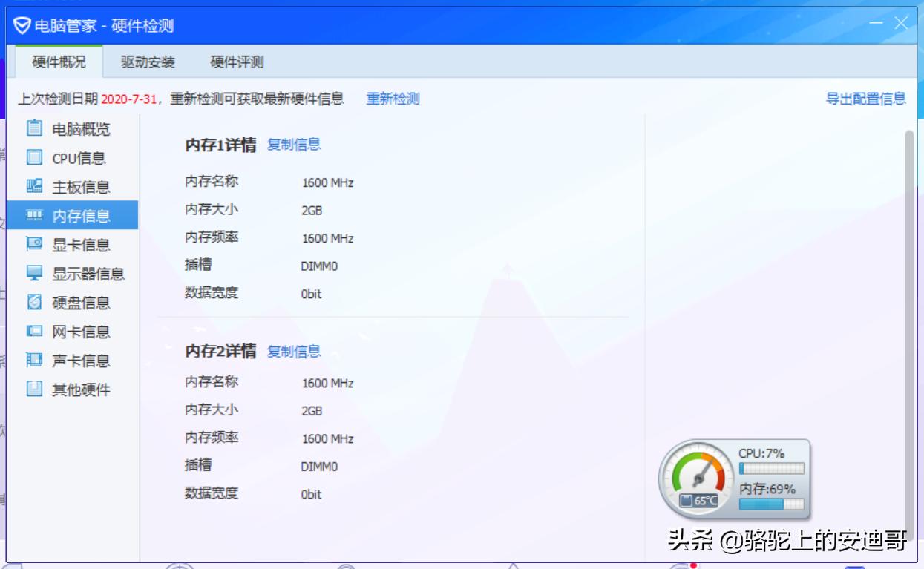Click 重新检测 to rescan hardware
Screen dimensions: 924x569
tap(392, 99)
